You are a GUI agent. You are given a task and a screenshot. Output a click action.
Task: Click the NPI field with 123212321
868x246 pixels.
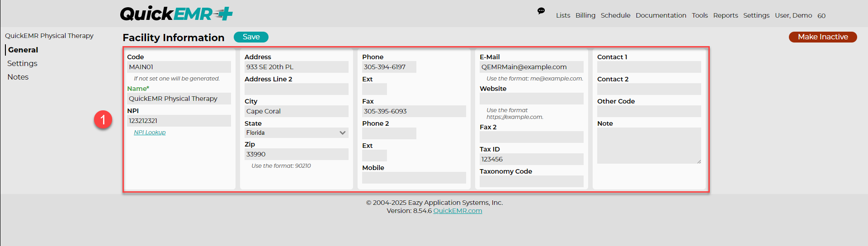pyautogui.click(x=179, y=121)
